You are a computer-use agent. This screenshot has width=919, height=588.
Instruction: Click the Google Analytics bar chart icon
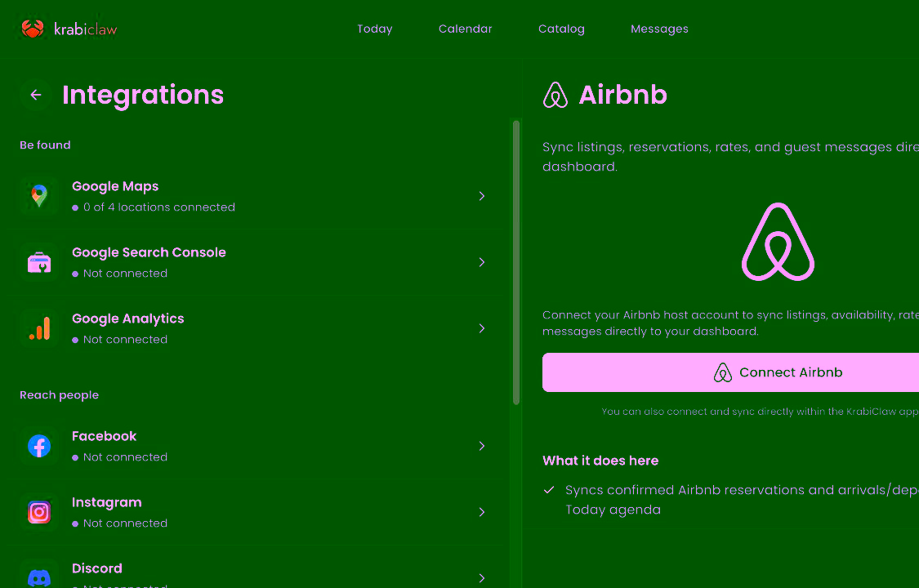[x=39, y=328]
